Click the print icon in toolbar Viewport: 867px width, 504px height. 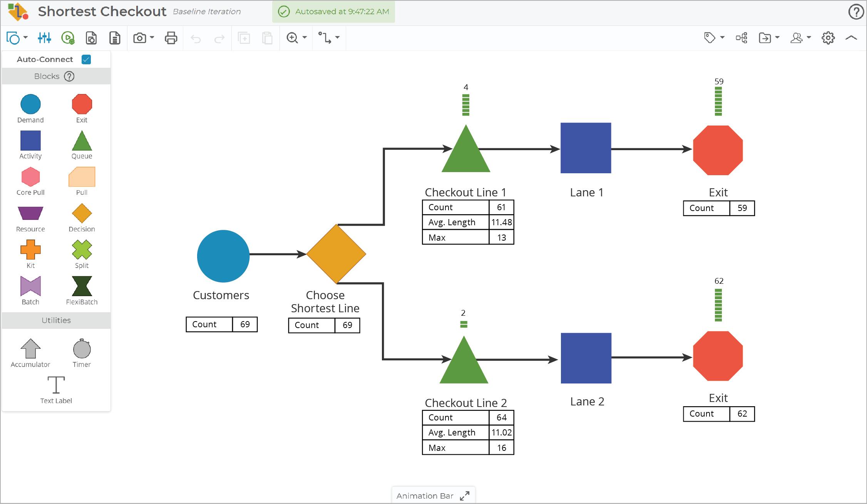tap(171, 38)
